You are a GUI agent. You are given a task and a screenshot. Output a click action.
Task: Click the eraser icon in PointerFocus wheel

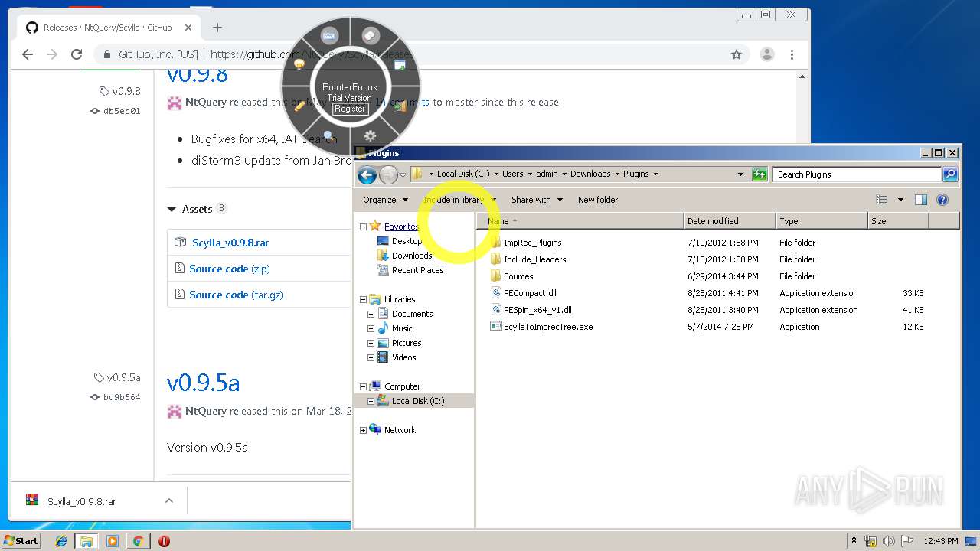tap(370, 35)
